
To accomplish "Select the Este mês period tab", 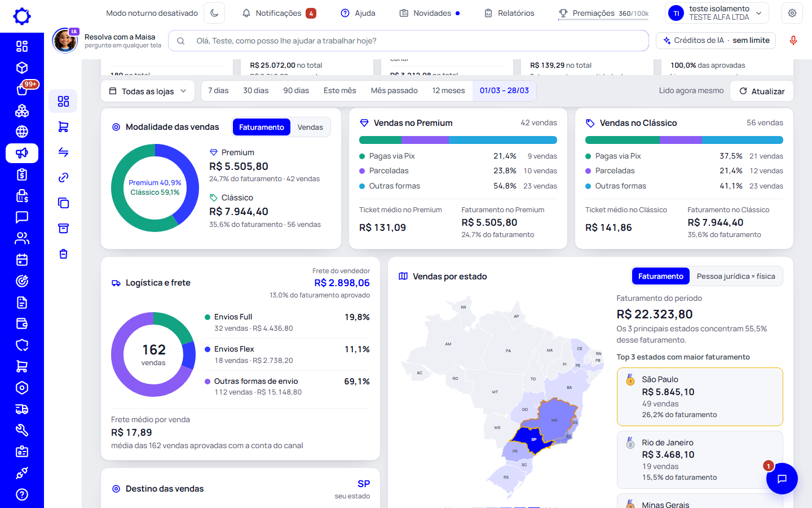I will pos(340,91).
